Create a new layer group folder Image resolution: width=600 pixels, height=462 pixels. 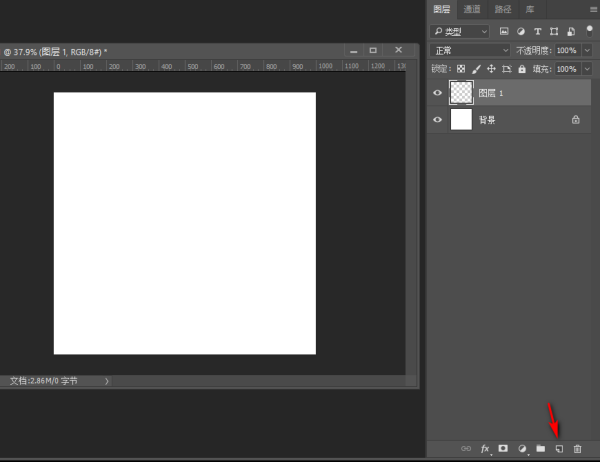click(540, 448)
